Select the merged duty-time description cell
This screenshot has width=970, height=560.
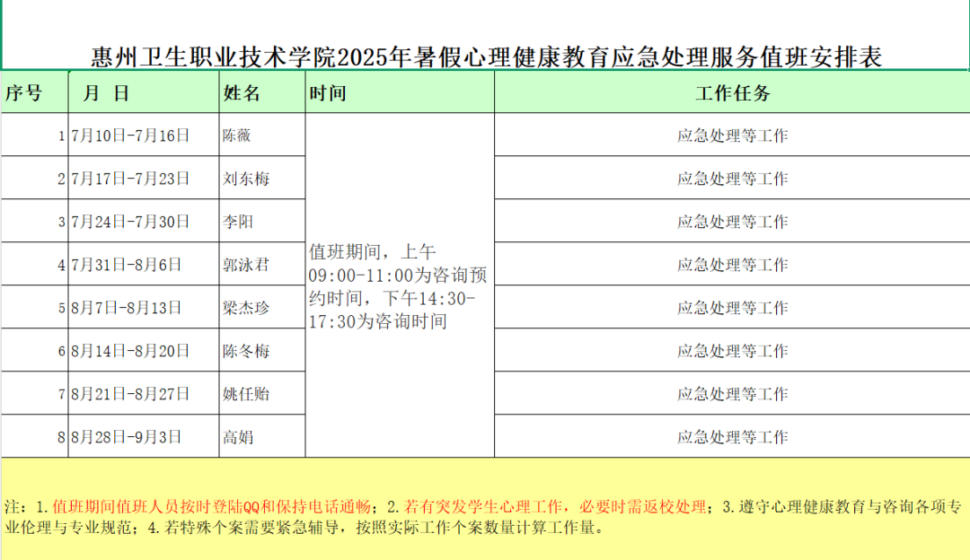click(400, 285)
